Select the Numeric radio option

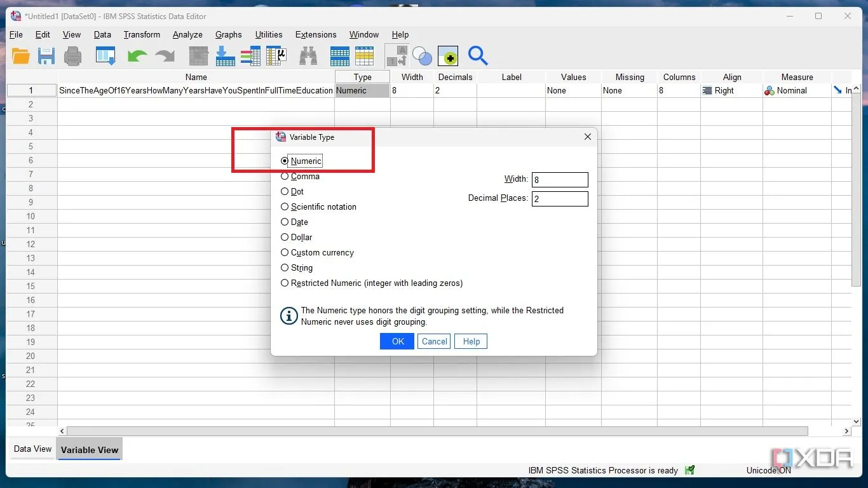285,161
